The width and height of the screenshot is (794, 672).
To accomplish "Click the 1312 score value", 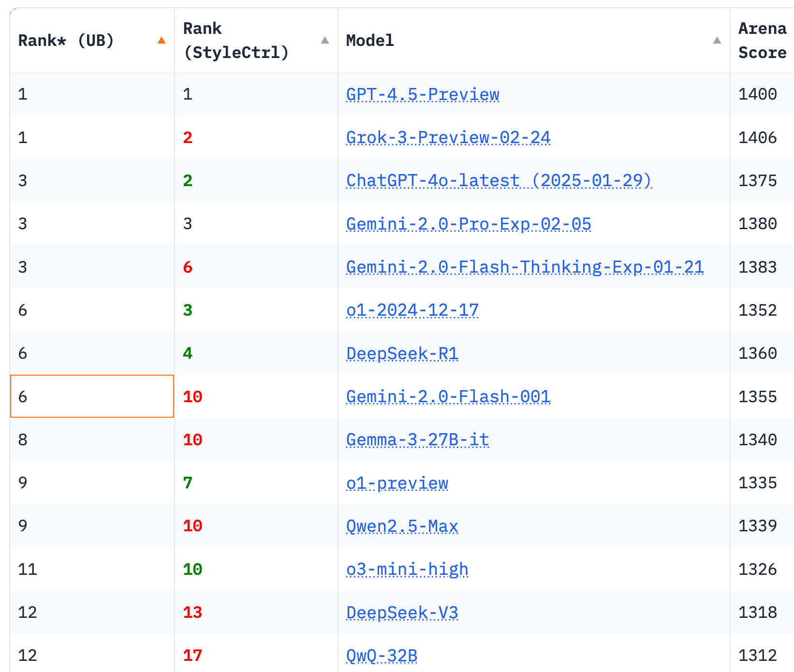I will pos(757,656).
